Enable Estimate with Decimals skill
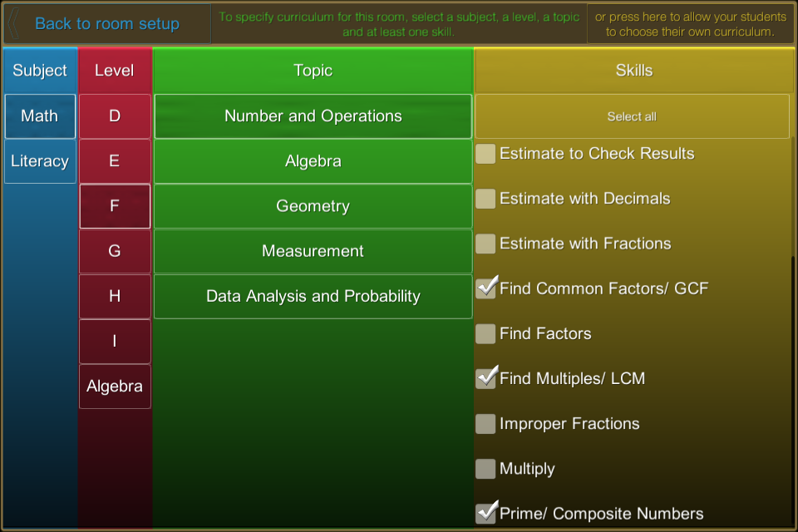The width and height of the screenshot is (798, 532). (x=486, y=199)
